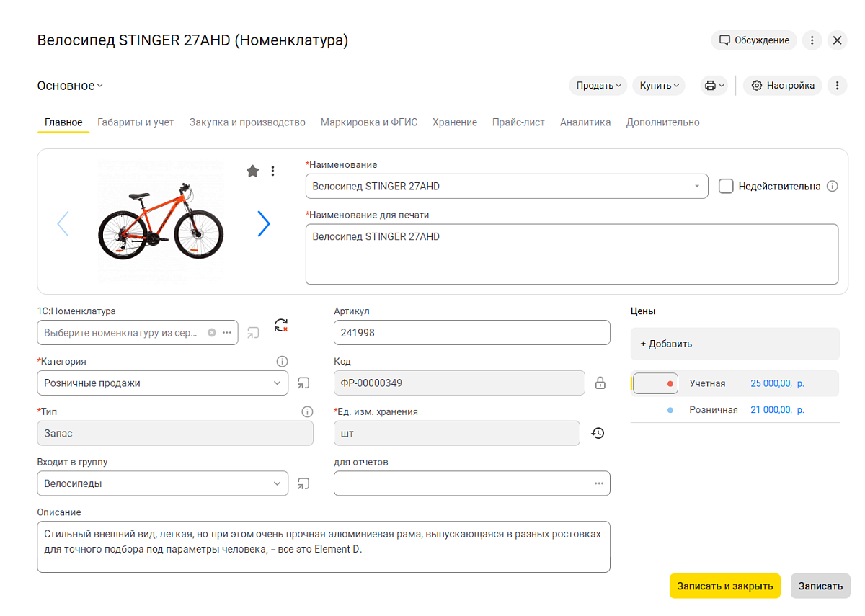Click the Цены section heading
The height and width of the screenshot is (616, 865).
point(643,311)
